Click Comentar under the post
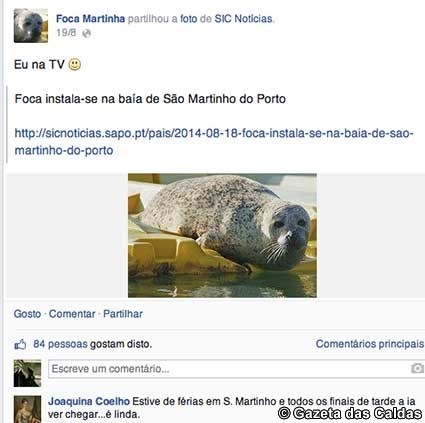Screen dimensions: 425x423 (72, 314)
